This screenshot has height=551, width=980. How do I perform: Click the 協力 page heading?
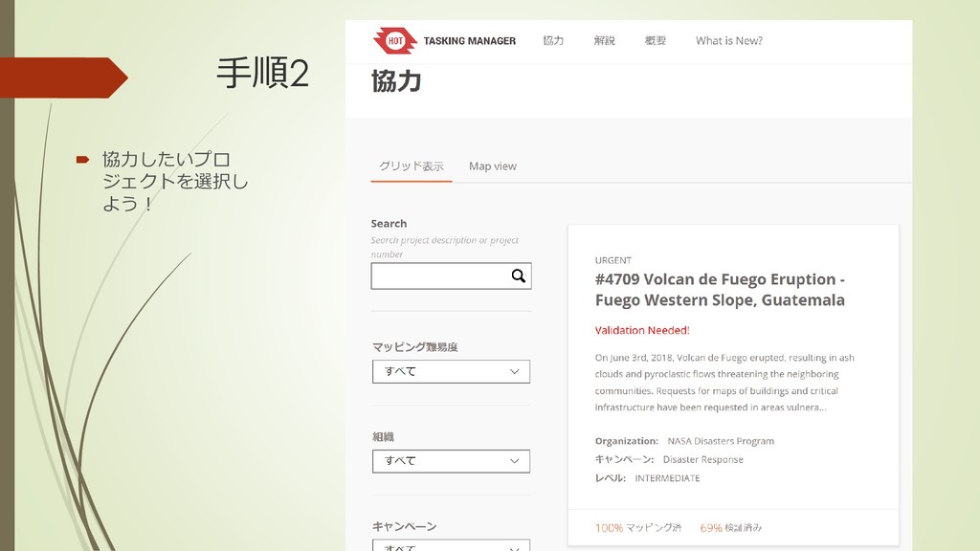point(396,81)
